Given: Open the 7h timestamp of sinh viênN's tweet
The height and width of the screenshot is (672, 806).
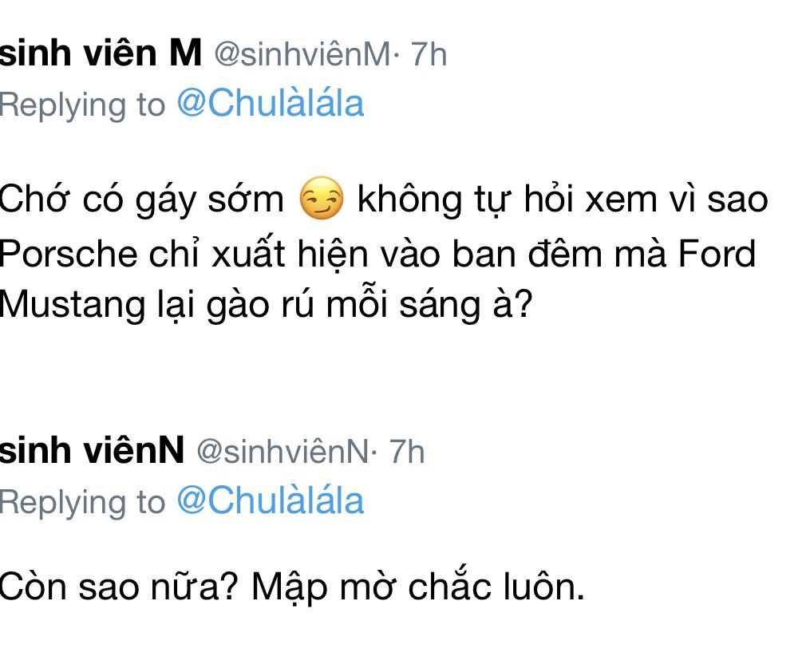Looking at the screenshot, I should click(x=406, y=452).
